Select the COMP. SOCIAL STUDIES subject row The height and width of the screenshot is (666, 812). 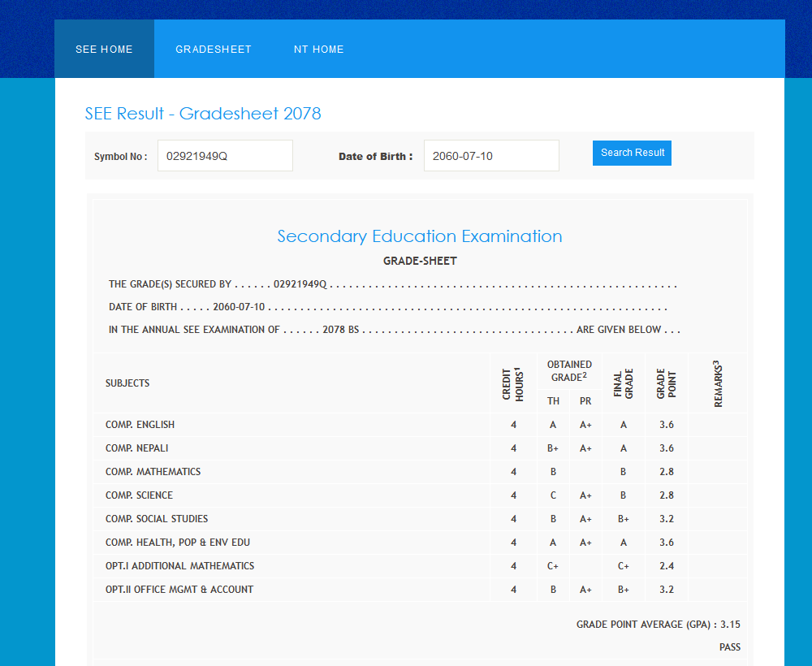[157, 519]
